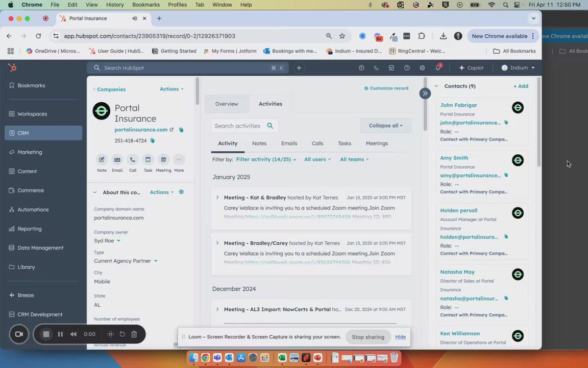Open the calling phone icon in the top navigation
The image size is (588, 368).
[x=376, y=68]
